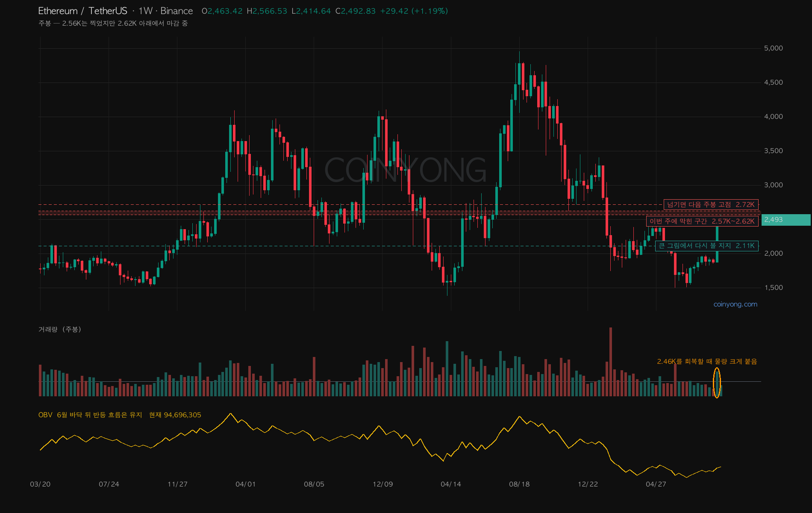This screenshot has height=513, width=812.
Task: Click the close value C2,492.83
Action: coord(356,11)
